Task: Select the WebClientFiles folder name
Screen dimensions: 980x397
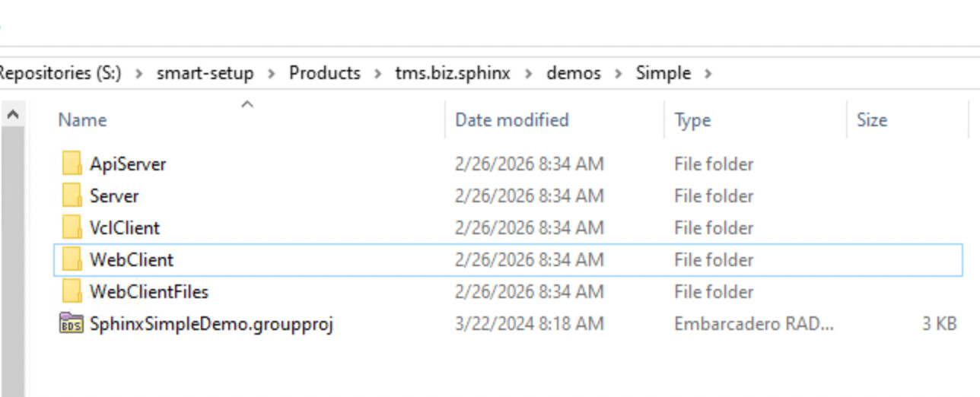Action: coord(148,291)
